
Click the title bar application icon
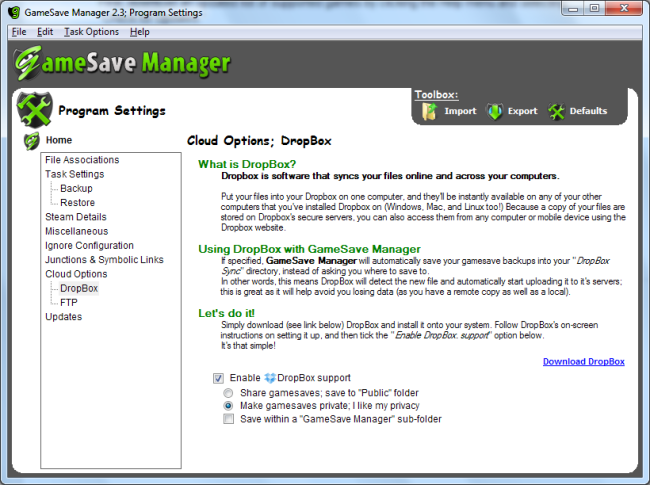coord(14,12)
